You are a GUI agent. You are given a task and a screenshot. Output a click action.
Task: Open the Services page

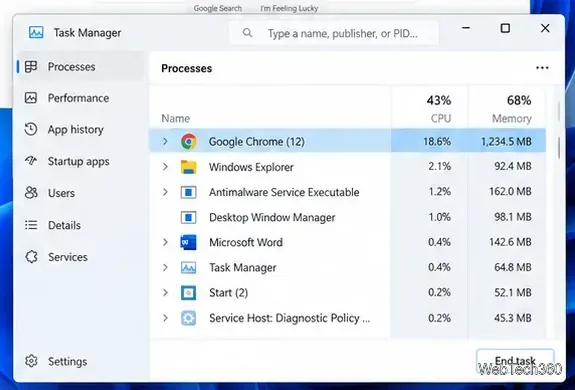(x=81, y=257)
